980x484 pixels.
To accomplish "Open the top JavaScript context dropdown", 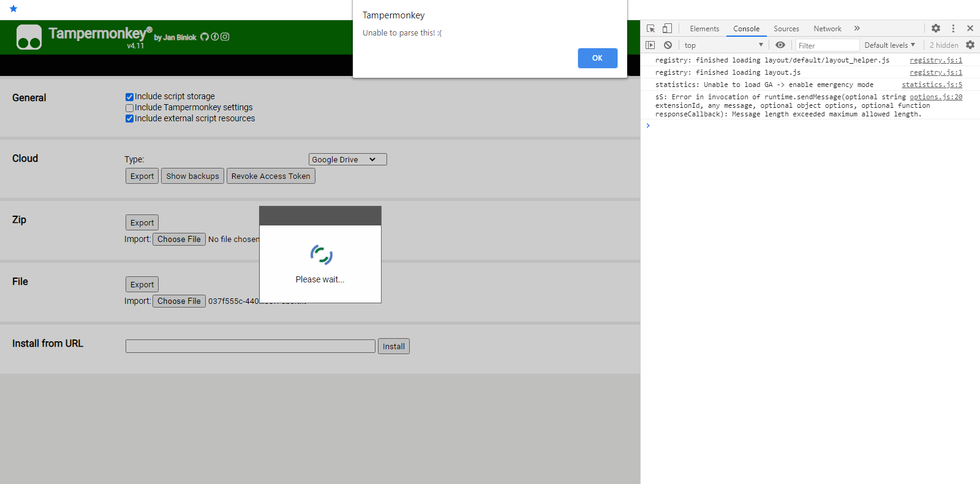I will pos(724,45).
